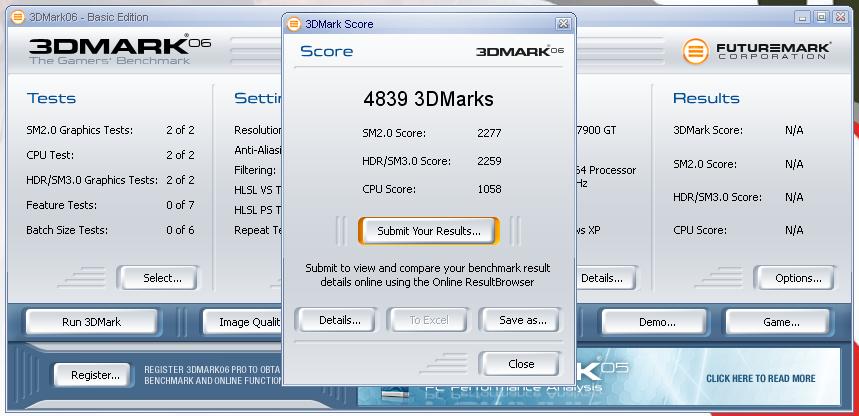
Task: Click CPU Score value 1058
Action: [489, 190]
